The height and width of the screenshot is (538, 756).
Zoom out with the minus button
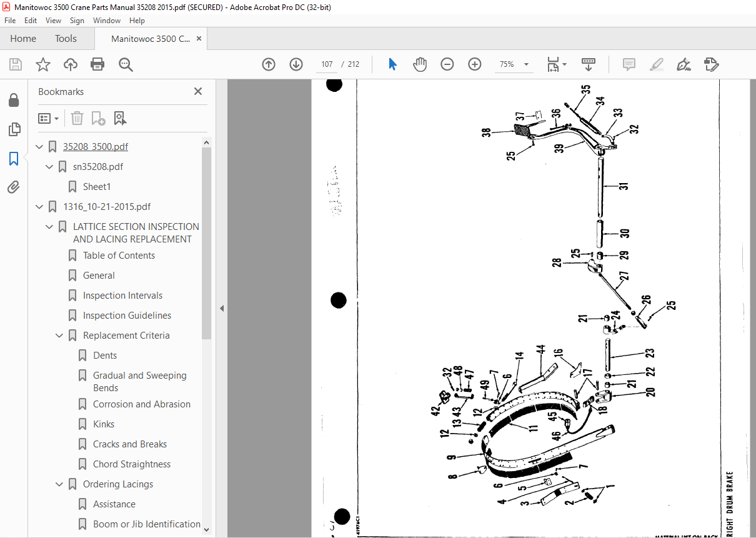[x=447, y=64]
